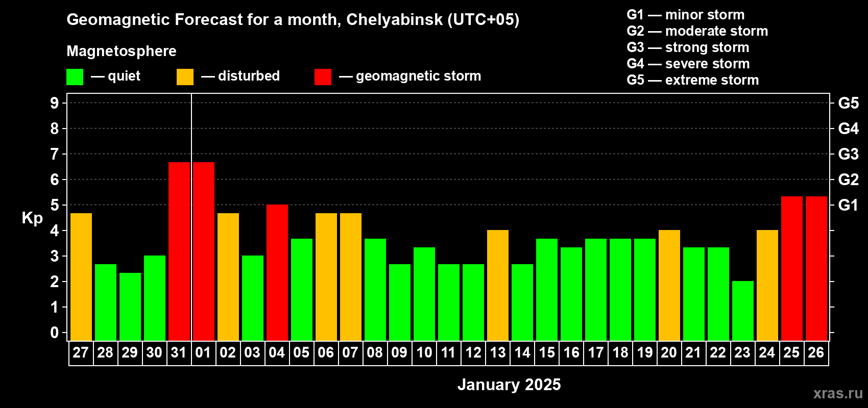Click the red bar for day 25
Viewport: 868px width, 408px height.
point(792,268)
